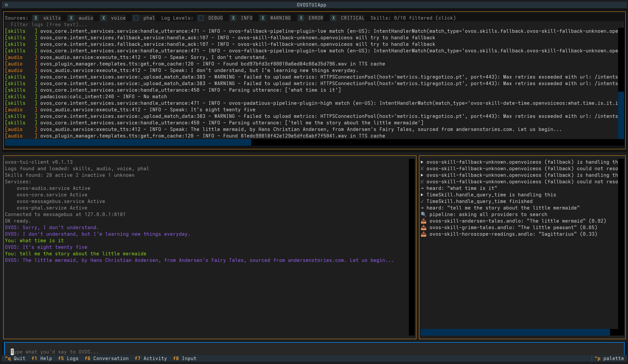The width and height of the screenshot is (628, 364).
Task: Click "Connected to messagebus at 127.0.0.1:8181"
Action: pos(65,214)
